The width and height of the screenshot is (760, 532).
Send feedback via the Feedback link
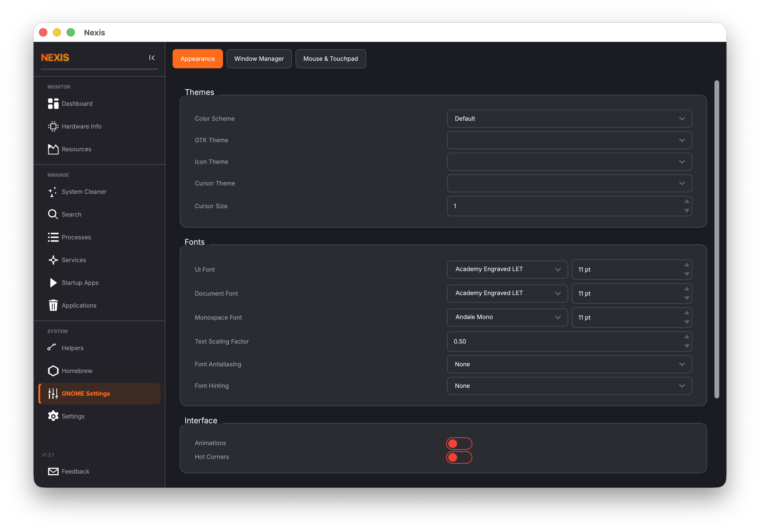point(76,471)
